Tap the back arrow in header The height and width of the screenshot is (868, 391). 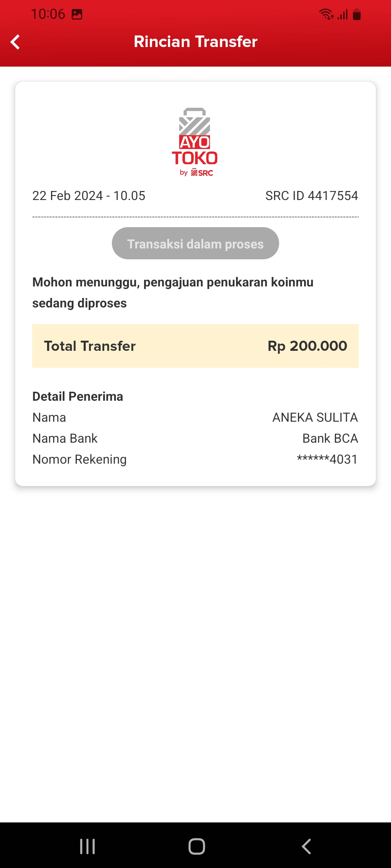(x=15, y=42)
